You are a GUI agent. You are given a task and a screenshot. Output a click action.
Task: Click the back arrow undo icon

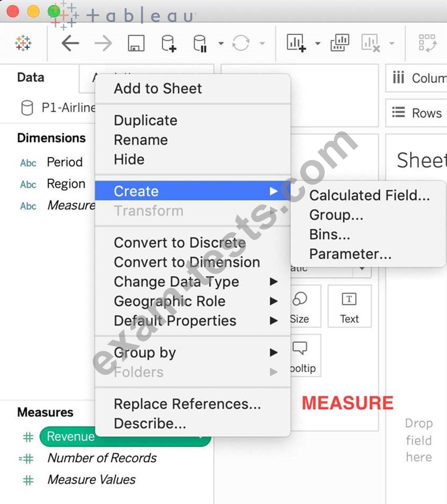coord(70,43)
